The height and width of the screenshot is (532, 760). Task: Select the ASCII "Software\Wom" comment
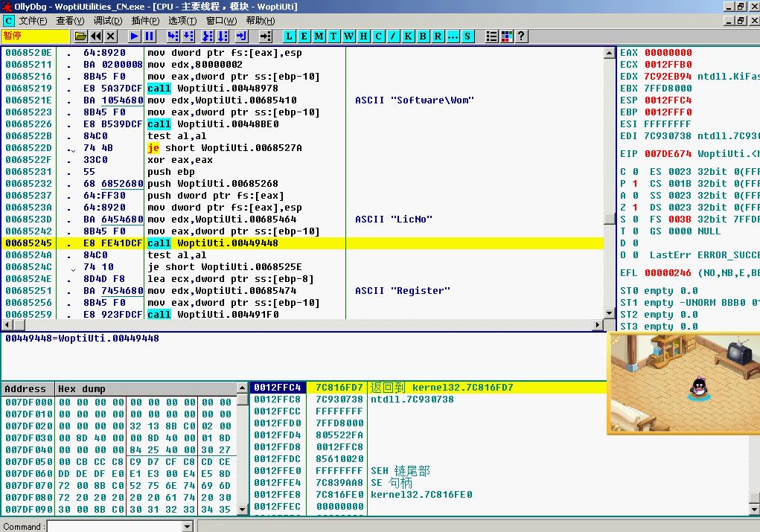[415, 100]
